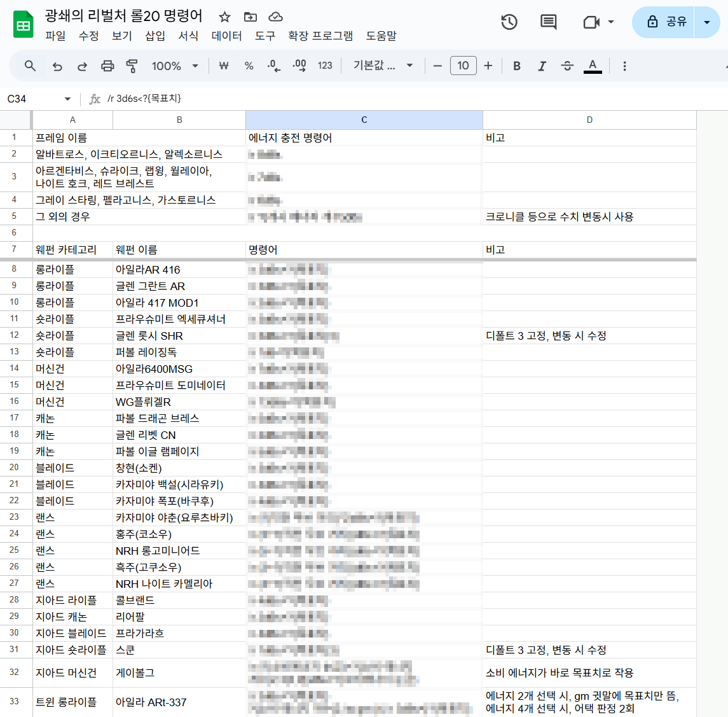Select row 12 header
This screenshot has width=728, height=717.
point(15,335)
